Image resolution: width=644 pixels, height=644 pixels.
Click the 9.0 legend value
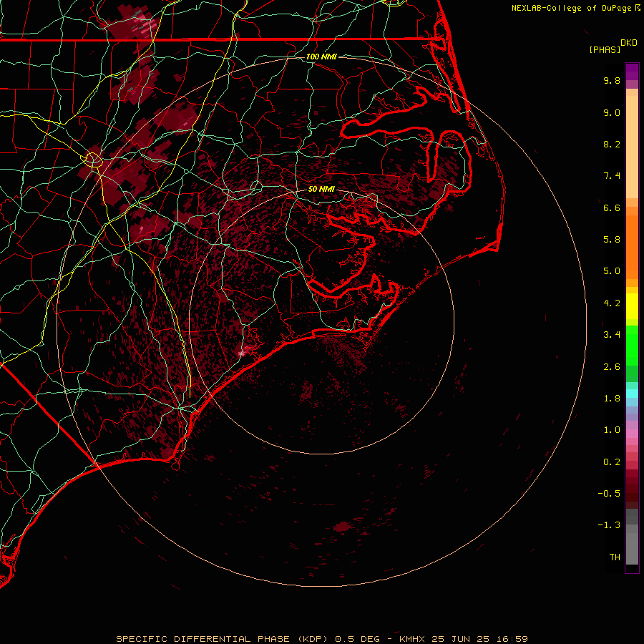(612, 112)
